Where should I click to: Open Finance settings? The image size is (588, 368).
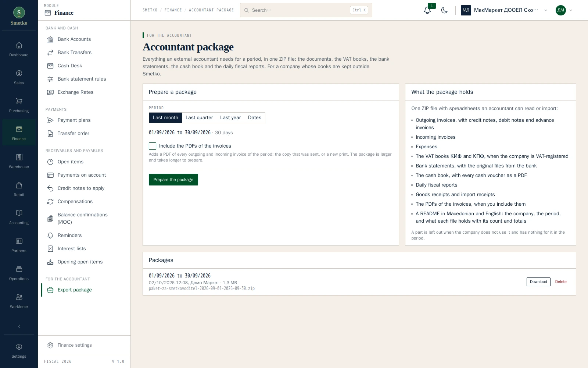click(84, 345)
